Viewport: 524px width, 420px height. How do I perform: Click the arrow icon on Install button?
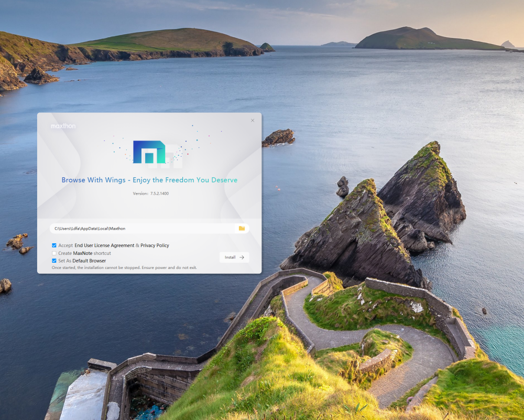pyautogui.click(x=242, y=257)
